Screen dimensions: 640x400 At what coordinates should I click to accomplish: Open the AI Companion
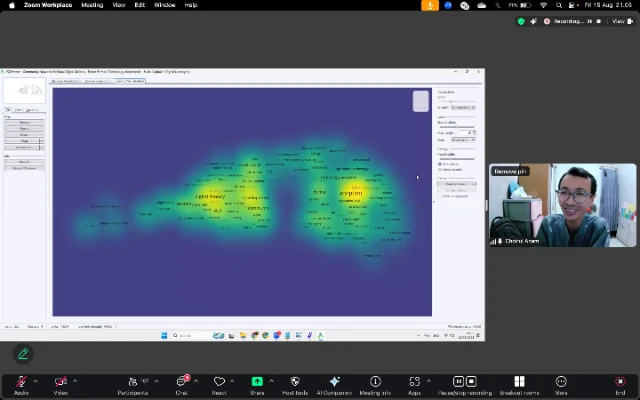[334, 382]
